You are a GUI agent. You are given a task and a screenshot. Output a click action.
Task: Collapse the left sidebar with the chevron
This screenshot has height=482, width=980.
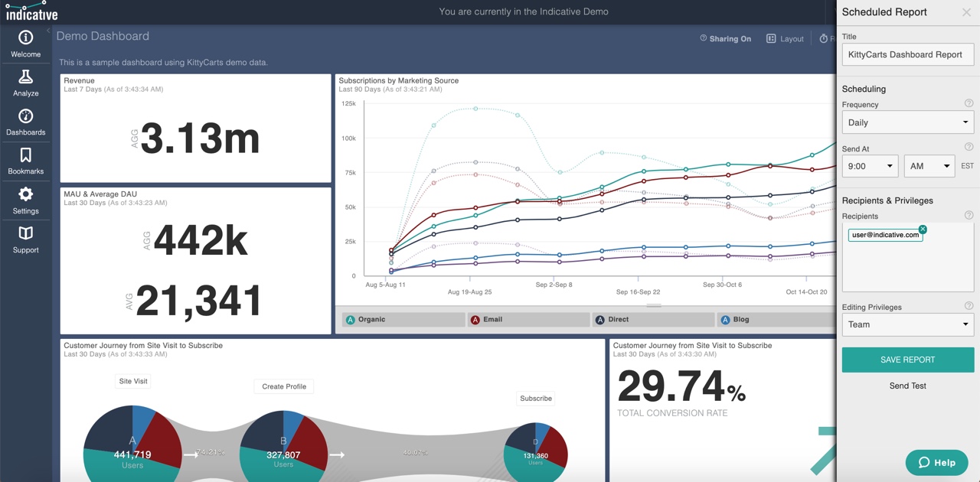point(48,31)
